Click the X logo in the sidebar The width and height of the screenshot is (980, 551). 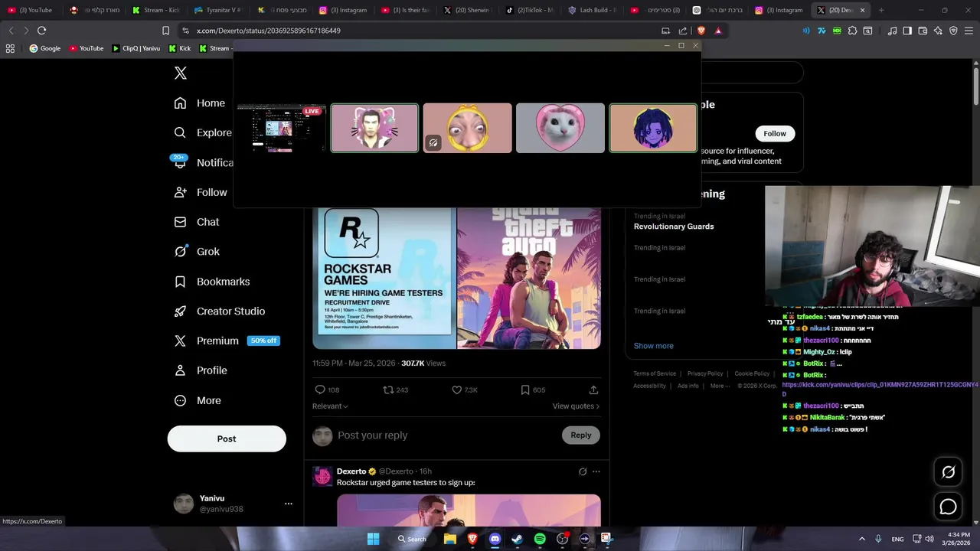pyautogui.click(x=181, y=73)
